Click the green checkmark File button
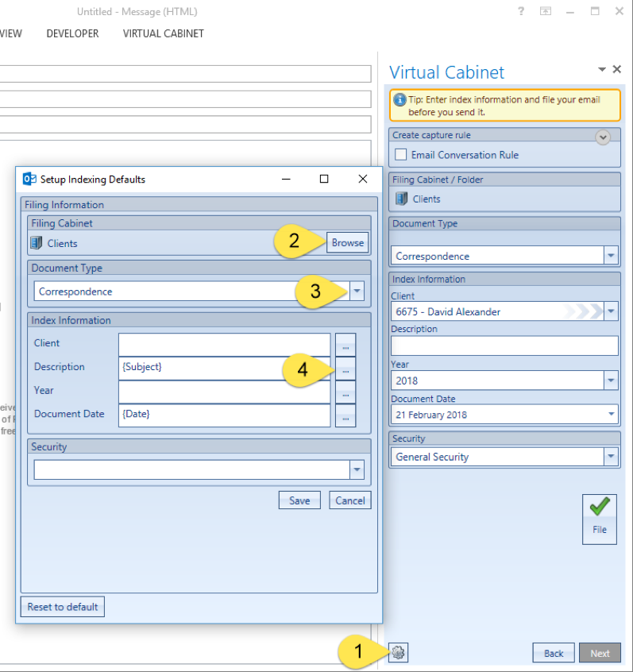This screenshot has width=633, height=672. (599, 519)
